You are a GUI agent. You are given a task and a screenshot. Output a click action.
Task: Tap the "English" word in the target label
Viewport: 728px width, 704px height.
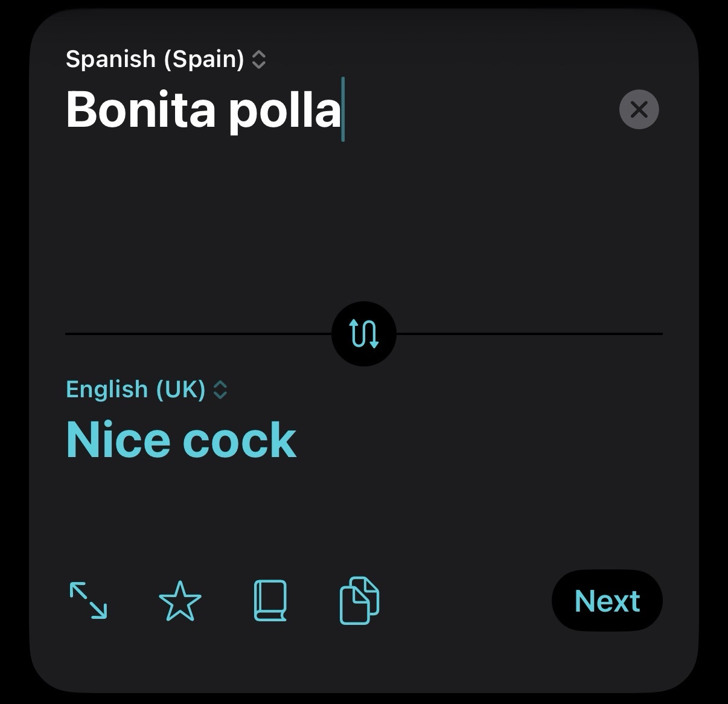click(106, 389)
